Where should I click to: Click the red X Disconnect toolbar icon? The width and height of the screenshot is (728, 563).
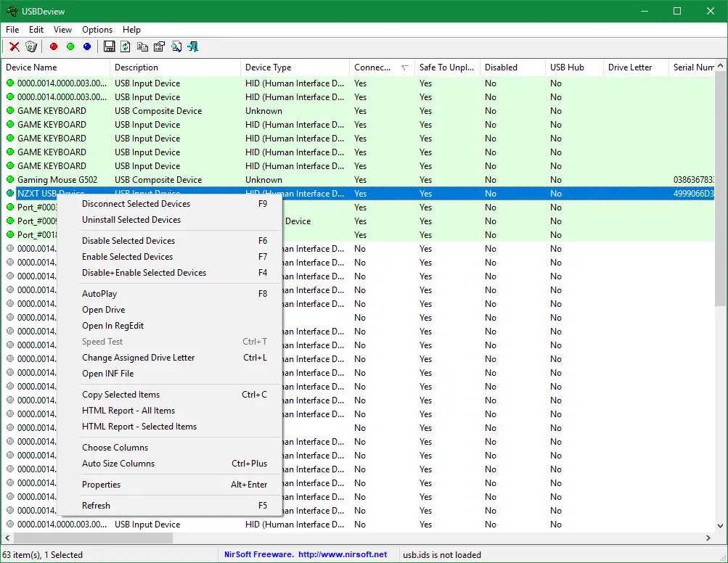(15, 47)
